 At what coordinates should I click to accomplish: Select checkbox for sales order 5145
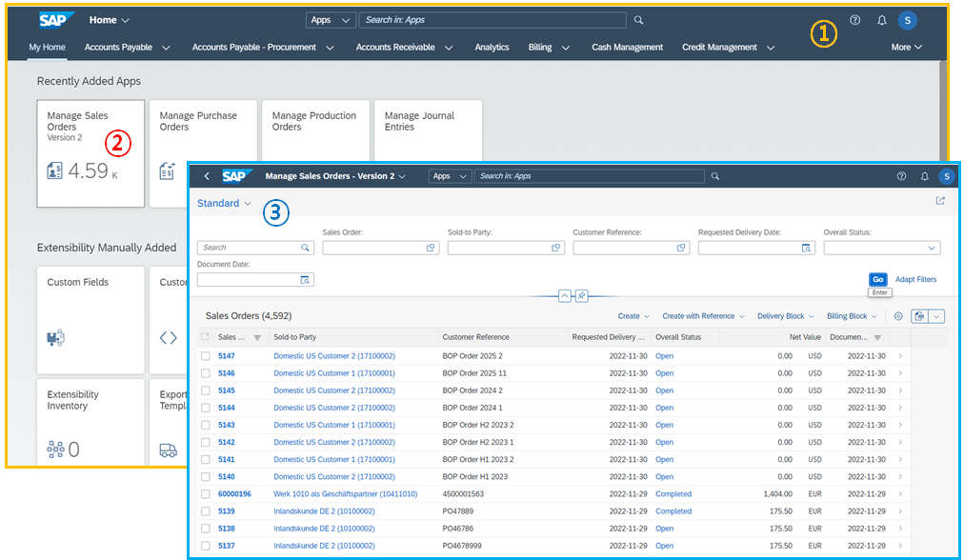(206, 390)
